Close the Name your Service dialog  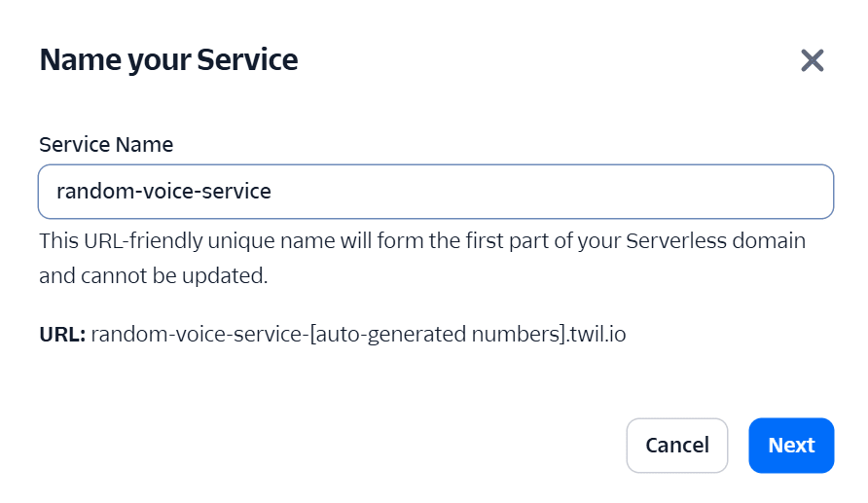812,61
